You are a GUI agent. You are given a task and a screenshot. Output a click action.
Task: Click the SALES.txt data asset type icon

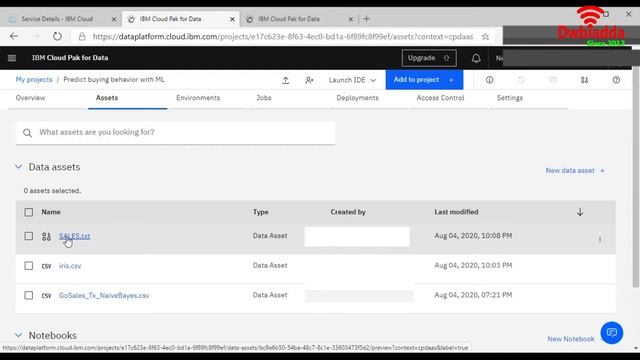click(x=47, y=236)
